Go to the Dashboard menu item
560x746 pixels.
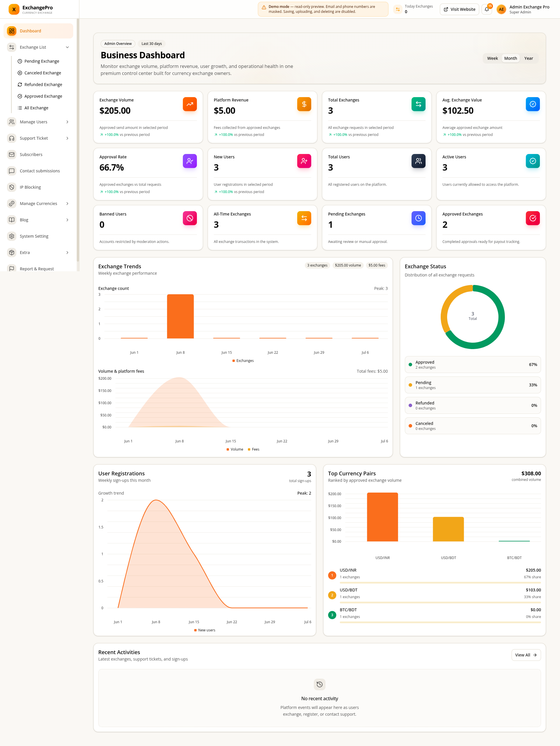[38, 31]
